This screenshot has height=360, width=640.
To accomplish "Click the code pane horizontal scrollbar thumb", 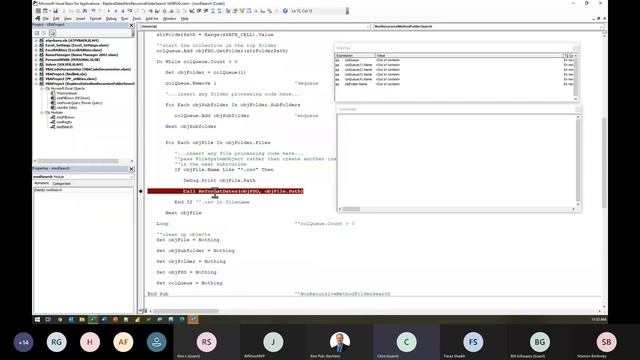I will (x=186, y=311).
